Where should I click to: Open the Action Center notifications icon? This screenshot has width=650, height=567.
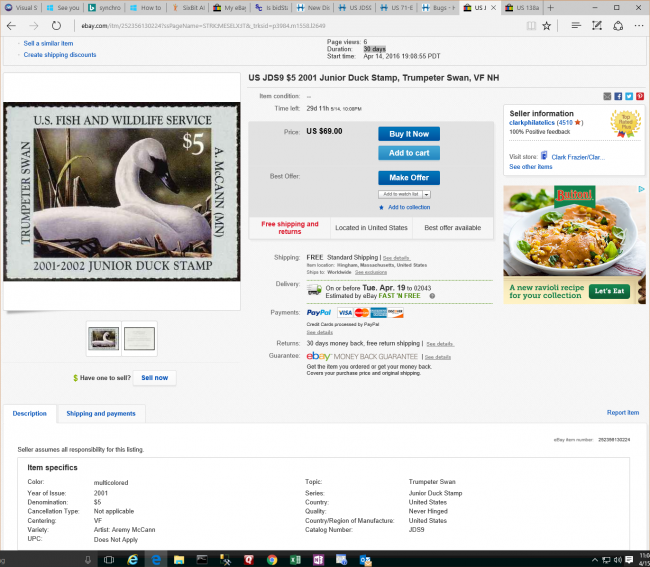(629, 560)
